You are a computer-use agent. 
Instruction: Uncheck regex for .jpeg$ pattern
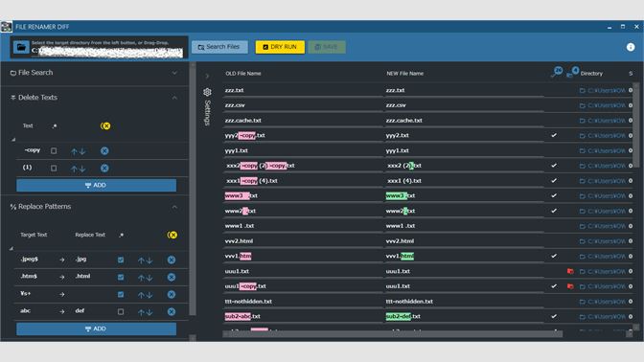coord(121,260)
